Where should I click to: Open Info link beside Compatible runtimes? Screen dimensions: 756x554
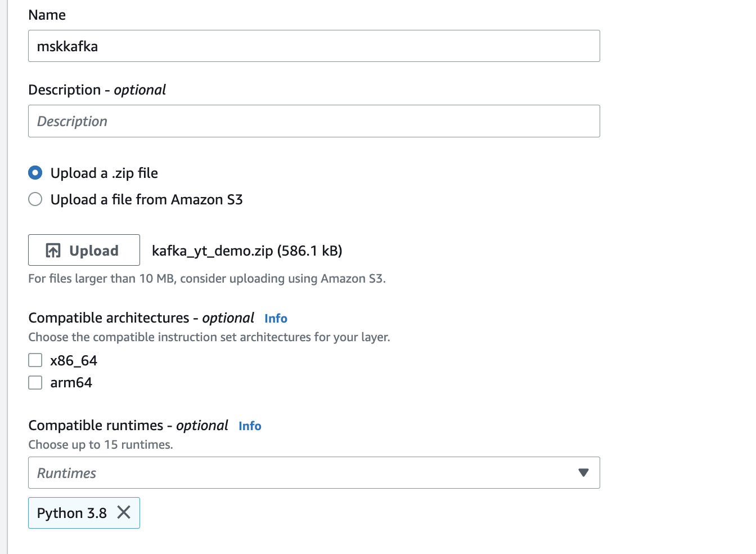(x=250, y=426)
